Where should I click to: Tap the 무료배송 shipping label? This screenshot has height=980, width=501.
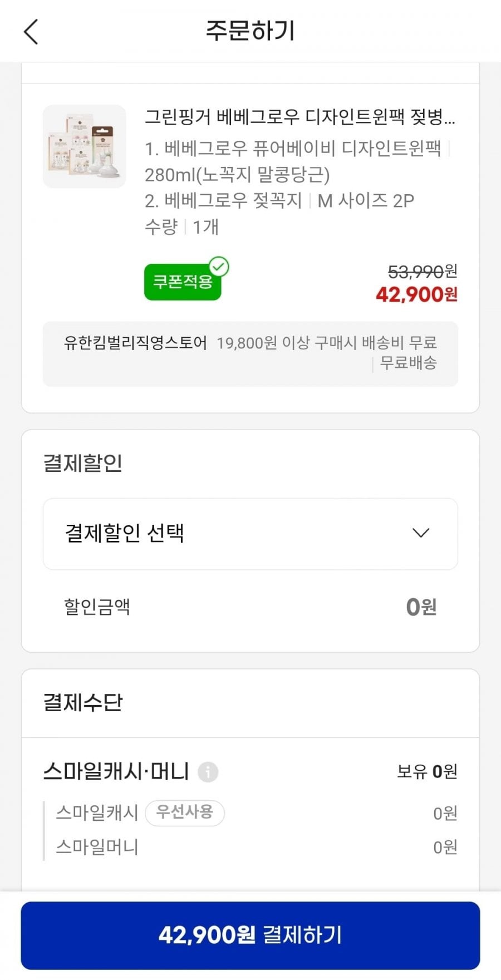[408, 363]
